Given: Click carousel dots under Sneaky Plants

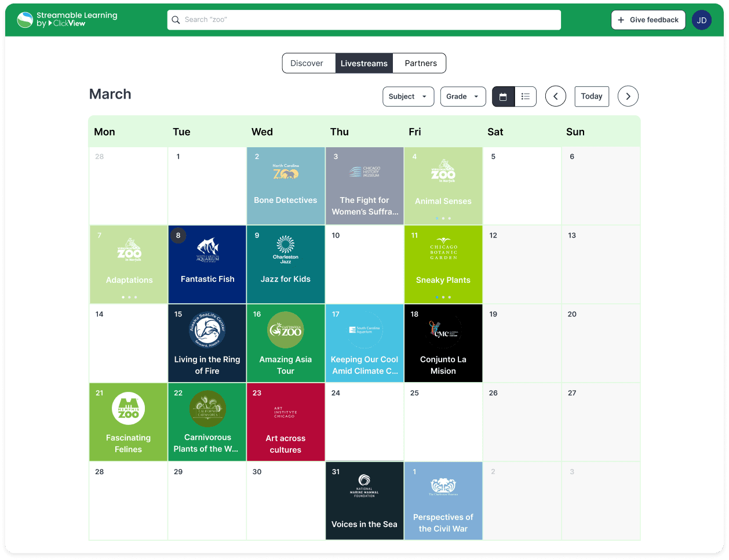Looking at the screenshot, I should click(443, 297).
